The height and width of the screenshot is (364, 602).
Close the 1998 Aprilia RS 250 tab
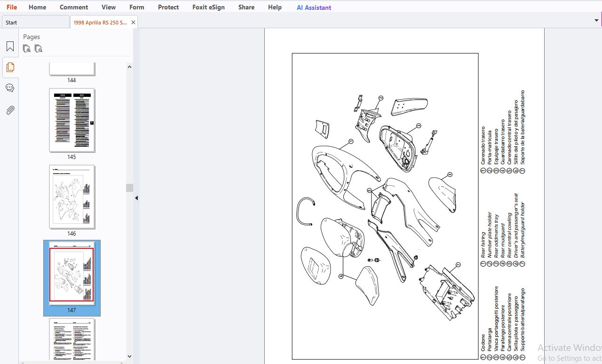(133, 22)
